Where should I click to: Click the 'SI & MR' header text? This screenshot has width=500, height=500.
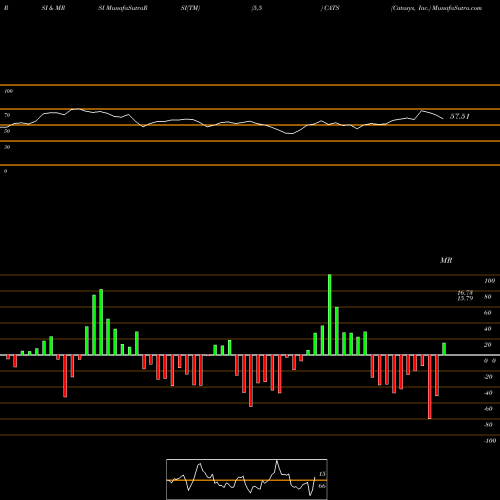pyautogui.click(x=53, y=8)
